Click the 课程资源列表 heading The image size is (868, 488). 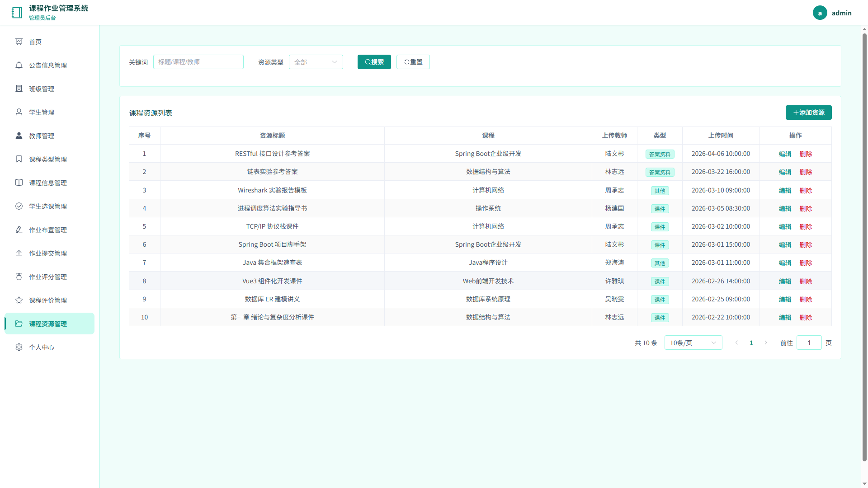pyautogui.click(x=151, y=113)
